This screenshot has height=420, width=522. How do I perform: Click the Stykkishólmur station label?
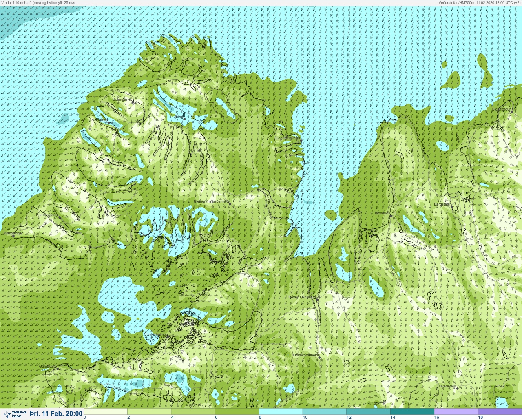156,334
